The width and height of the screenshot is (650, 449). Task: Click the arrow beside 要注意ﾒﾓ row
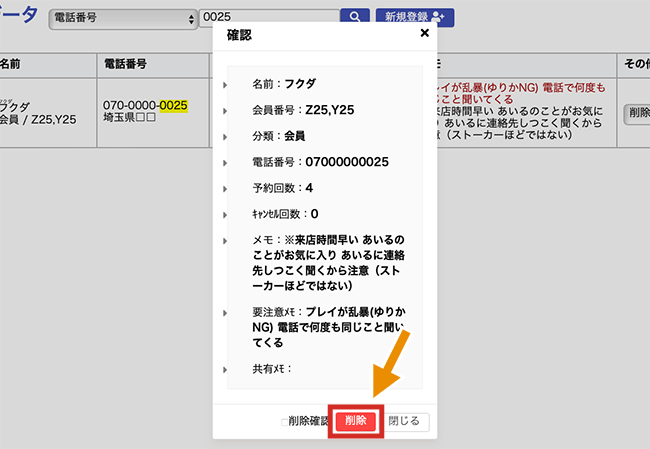coord(225,313)
